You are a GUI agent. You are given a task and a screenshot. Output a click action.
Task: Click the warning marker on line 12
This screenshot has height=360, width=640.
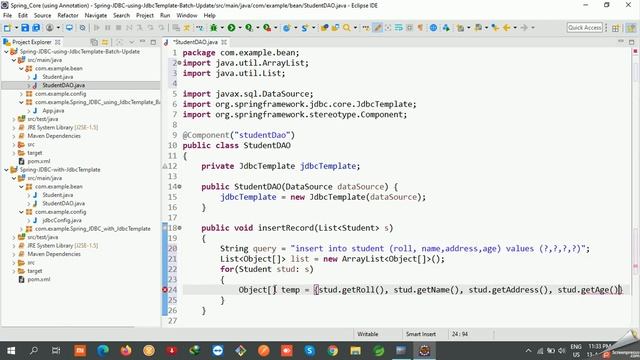(x=165, y=166)
